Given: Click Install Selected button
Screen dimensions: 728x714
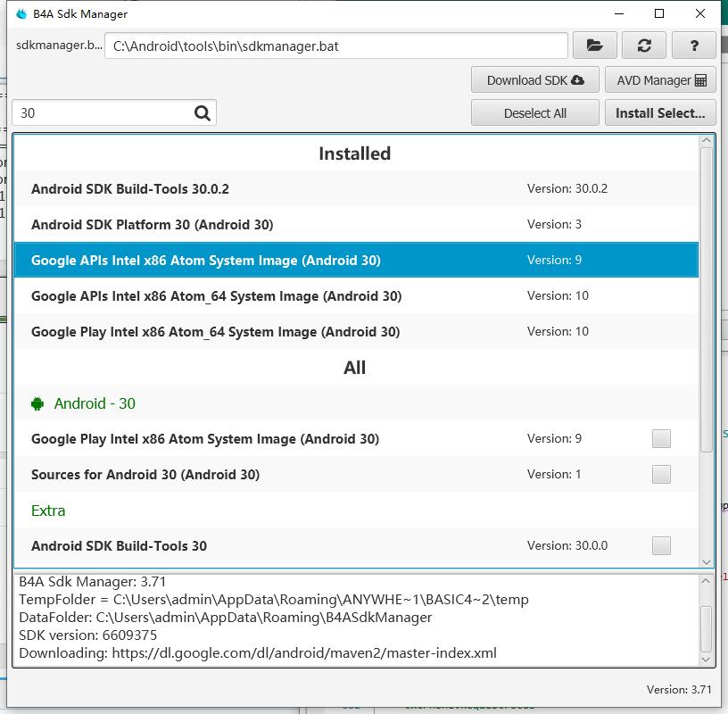Looking at the screenshot, I should [660, 112].
